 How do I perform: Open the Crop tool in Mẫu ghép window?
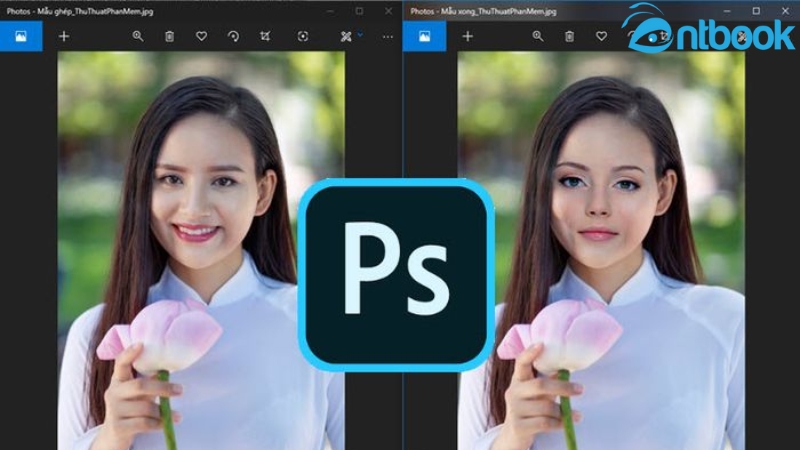tap(265, 36)
